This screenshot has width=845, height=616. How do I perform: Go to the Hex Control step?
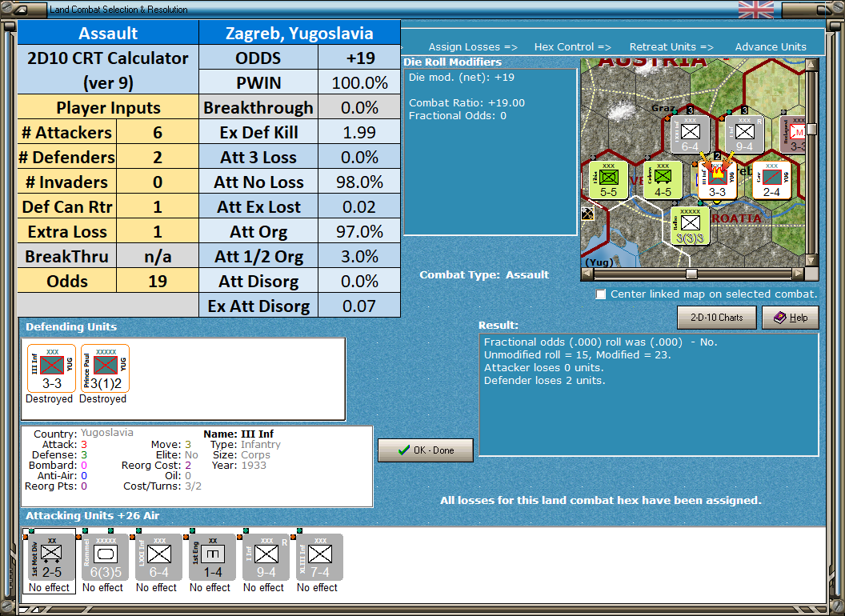[572, 47]
